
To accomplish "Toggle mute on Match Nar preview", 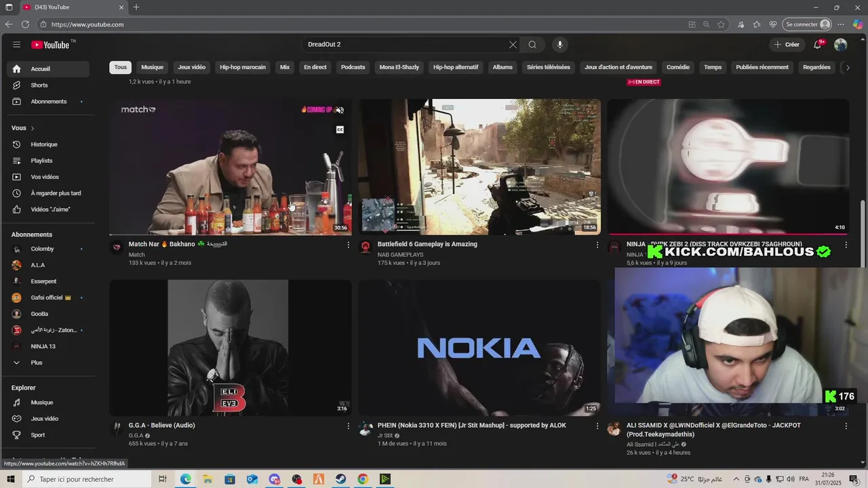I will tap(340, 110).
